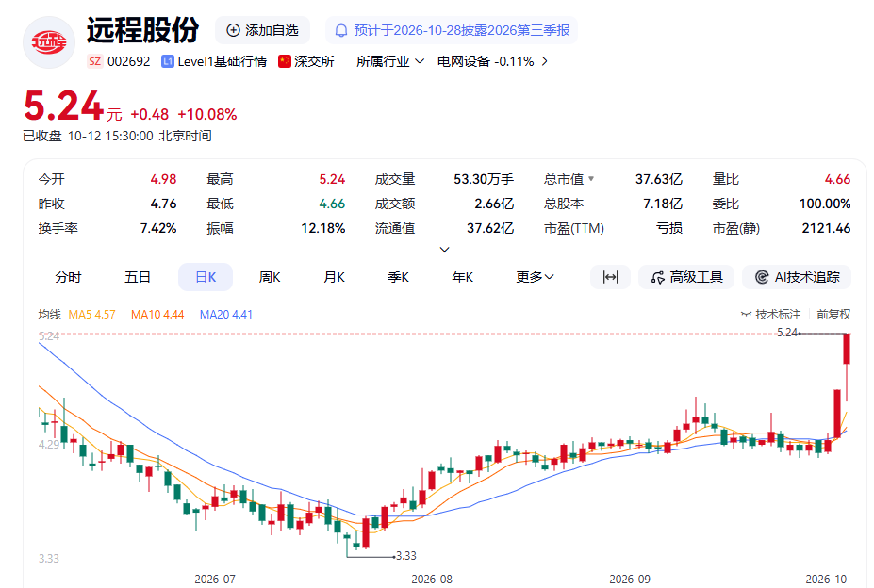
Task: Open the 前复权 adjustment selector
Action: click(x=833, y=315)
